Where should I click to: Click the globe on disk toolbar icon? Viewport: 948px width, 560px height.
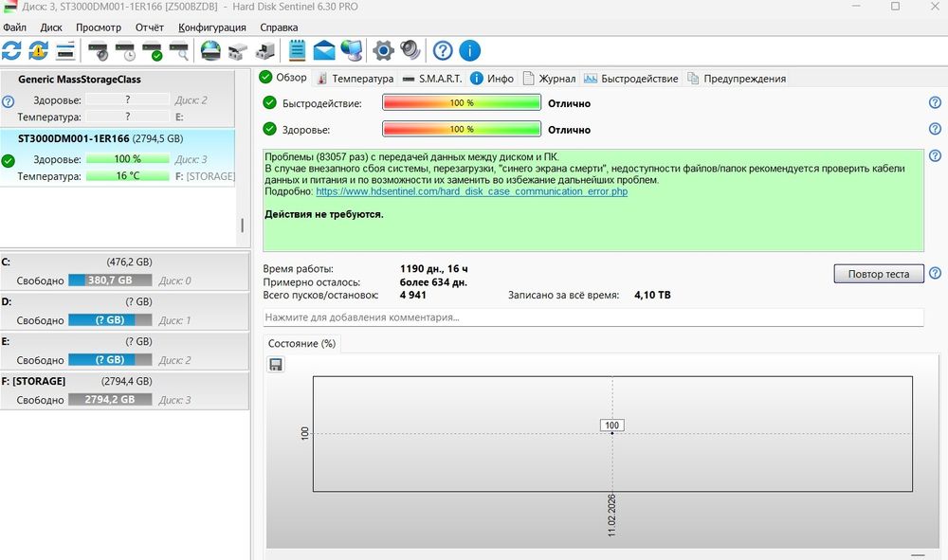click(210, 51)
